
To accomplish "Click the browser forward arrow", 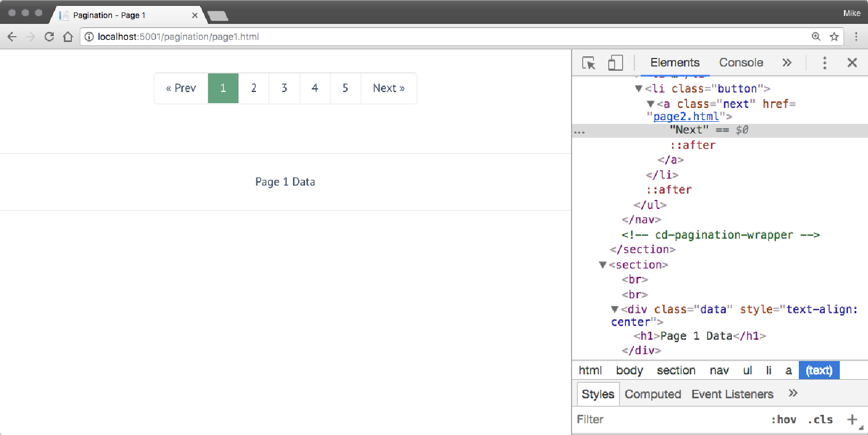I will tap(30, 37).
